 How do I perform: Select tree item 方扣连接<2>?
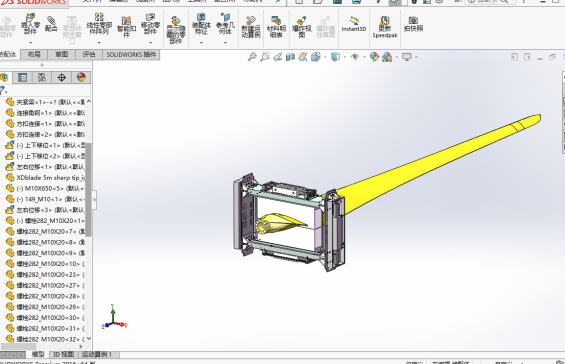pyautogui.click(x=45, y=134)
